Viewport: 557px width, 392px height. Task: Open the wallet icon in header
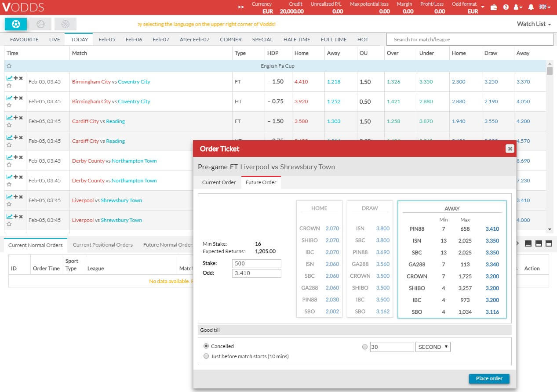(494, 7)
